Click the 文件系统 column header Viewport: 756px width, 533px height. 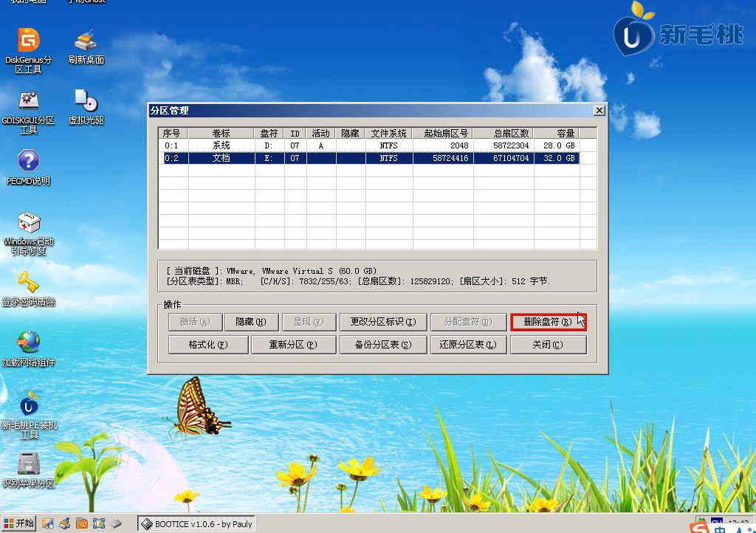coord(388,134)
